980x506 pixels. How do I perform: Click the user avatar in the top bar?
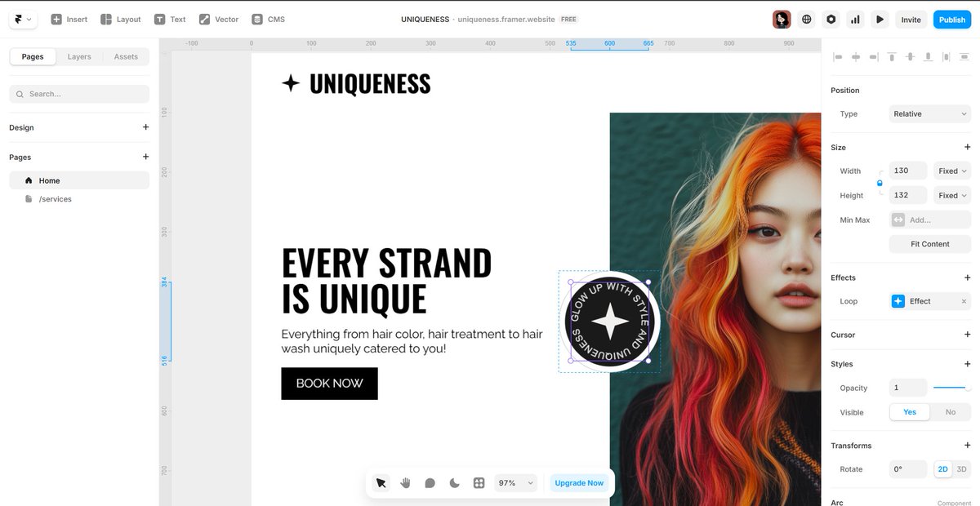point(782,20)
